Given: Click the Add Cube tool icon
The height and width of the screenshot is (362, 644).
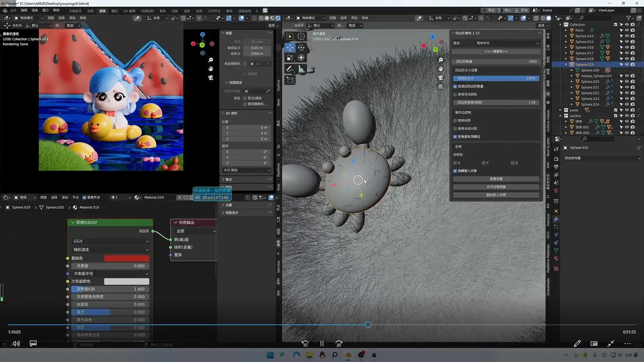Looking at the screenshot, I should [x=290, y=80].
